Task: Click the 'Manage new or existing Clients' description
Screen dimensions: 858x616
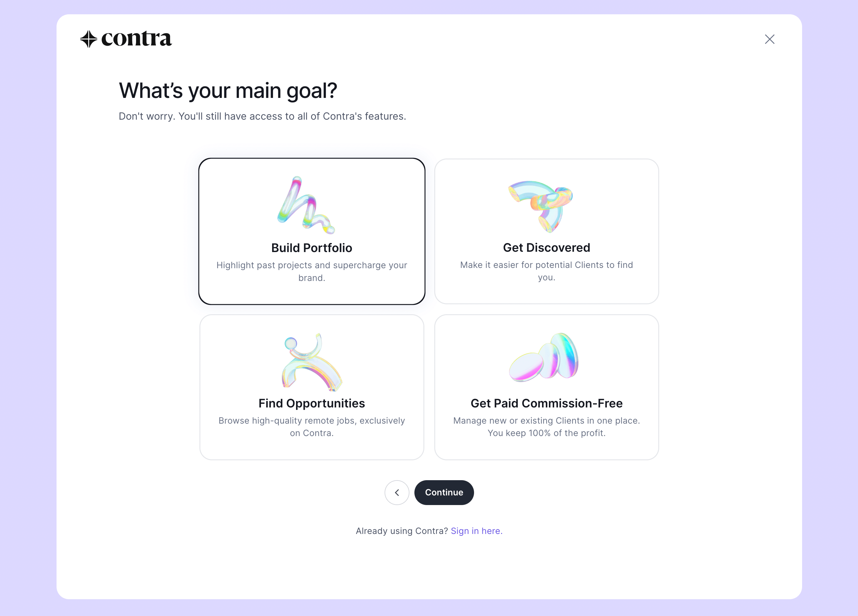Action: 546,426
